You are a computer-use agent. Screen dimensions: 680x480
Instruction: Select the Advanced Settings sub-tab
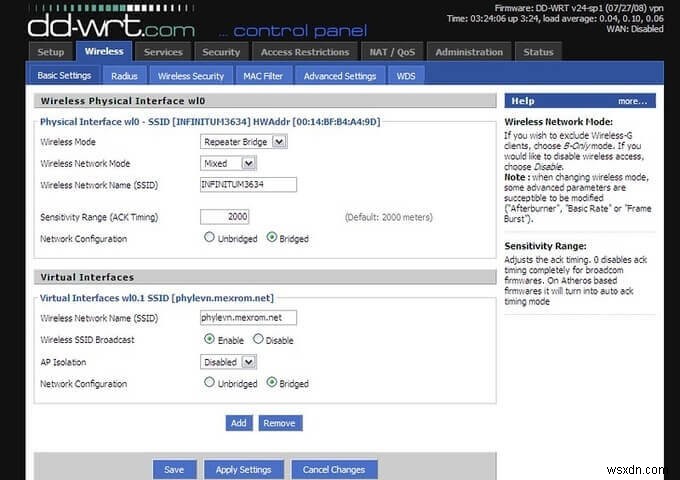coord(340,76)
